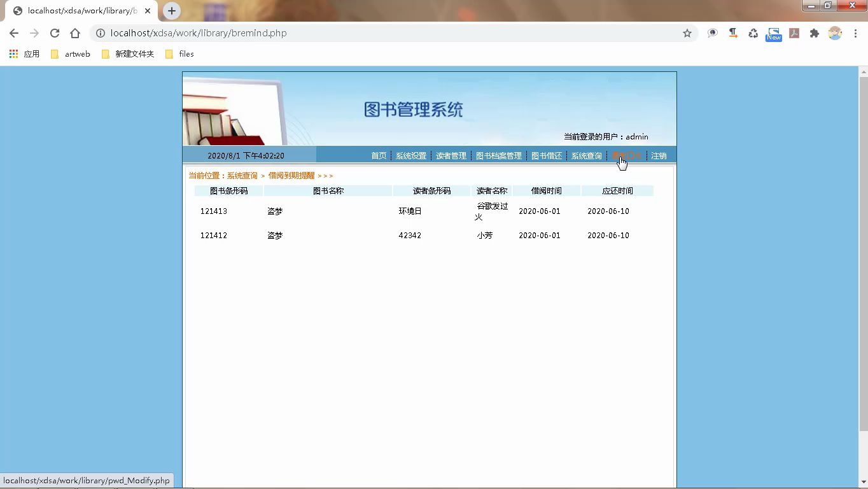Click the site info icon in the address bar
This screenshot has width=868, height=489.
101,32
